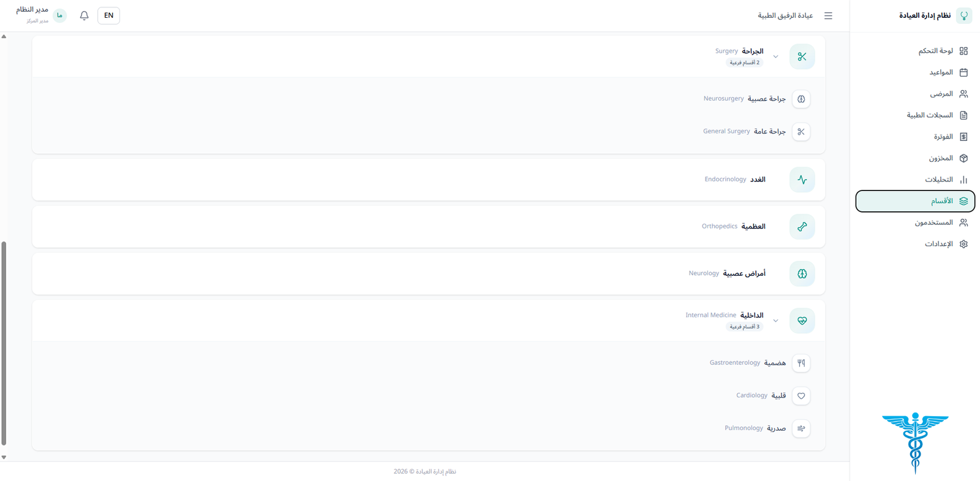
Task: Click the notification bell icon
Action: (x=85, y=15)
